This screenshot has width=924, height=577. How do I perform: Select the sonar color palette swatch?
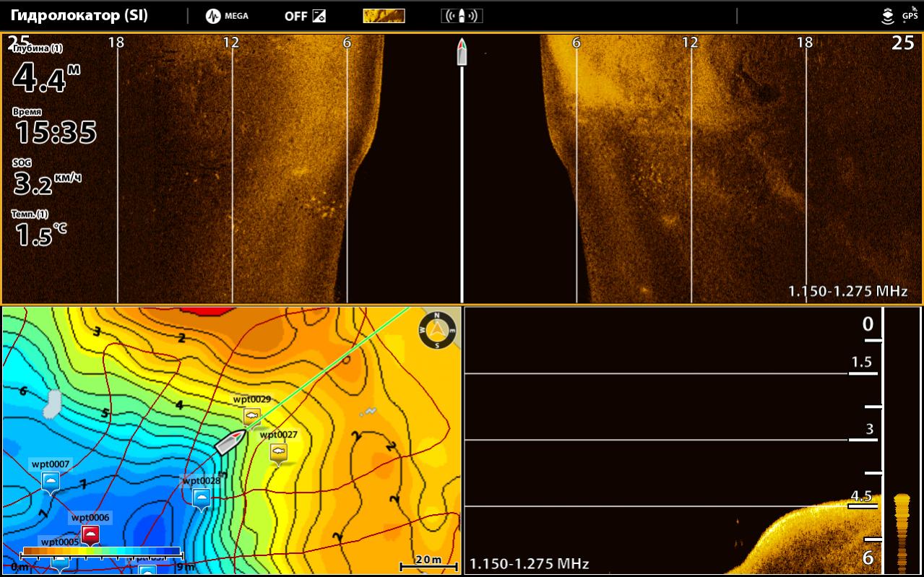(x=384, y=16)
